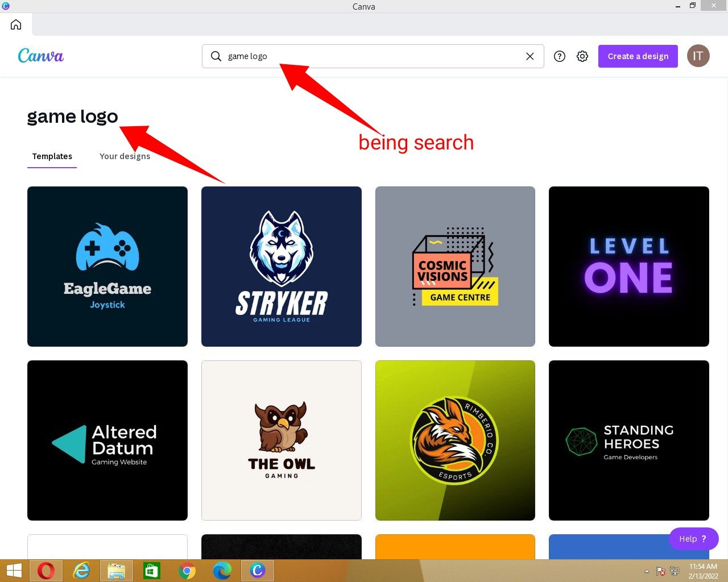Open the dark template in the bottom row
This screenshot has height=582, width=728.
point(282,547)
